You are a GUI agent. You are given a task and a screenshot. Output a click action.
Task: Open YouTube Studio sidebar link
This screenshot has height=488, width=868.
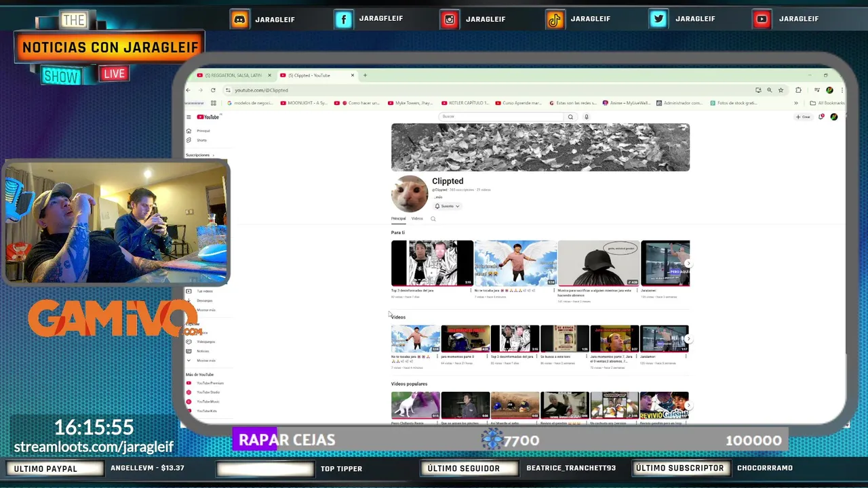point(203,392)
